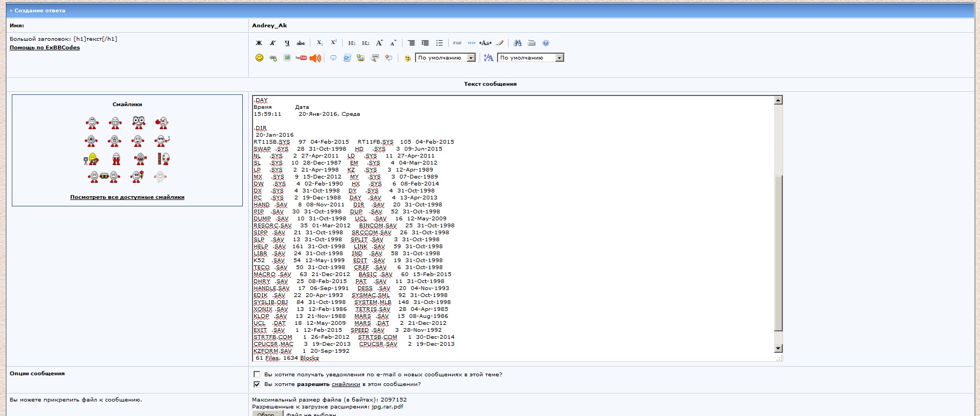The height and width of the screenshot is (416, 980).
Task: View all available smileys link
Action: [x=127, y=197]
